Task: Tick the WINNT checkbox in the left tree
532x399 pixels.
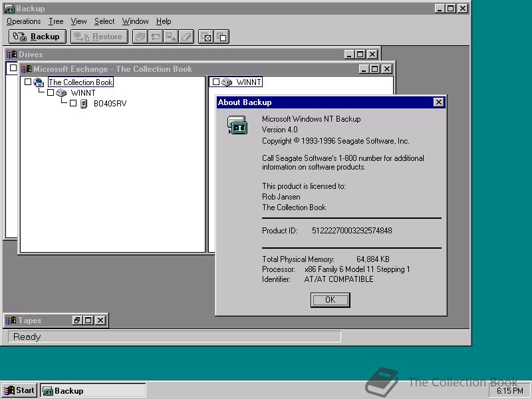Action: point(51,92)
